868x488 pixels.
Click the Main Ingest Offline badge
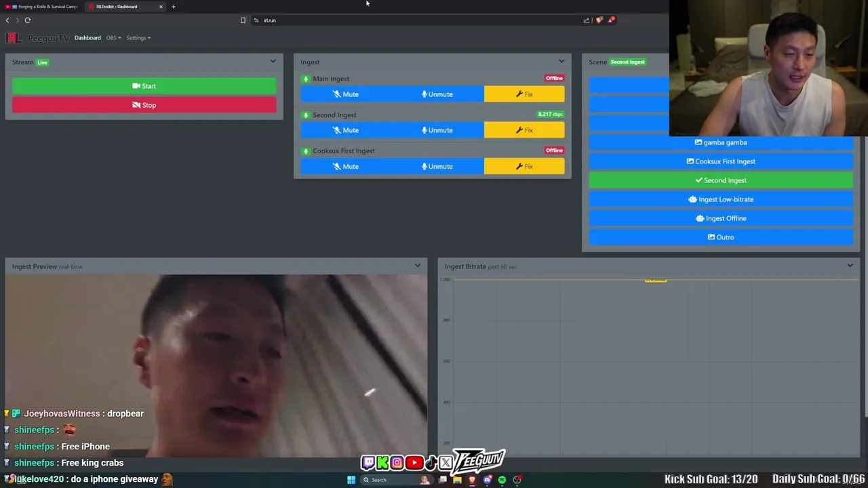point(554,79)
